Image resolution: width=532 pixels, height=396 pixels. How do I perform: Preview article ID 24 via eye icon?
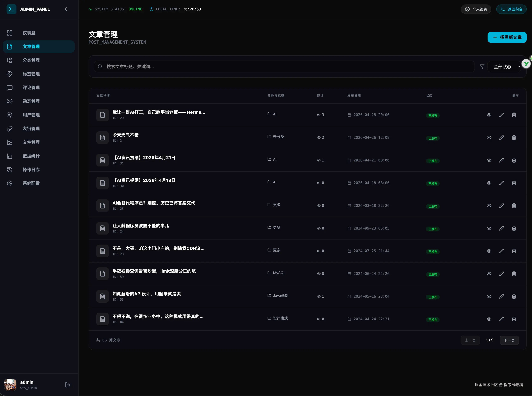coord(489,228)
